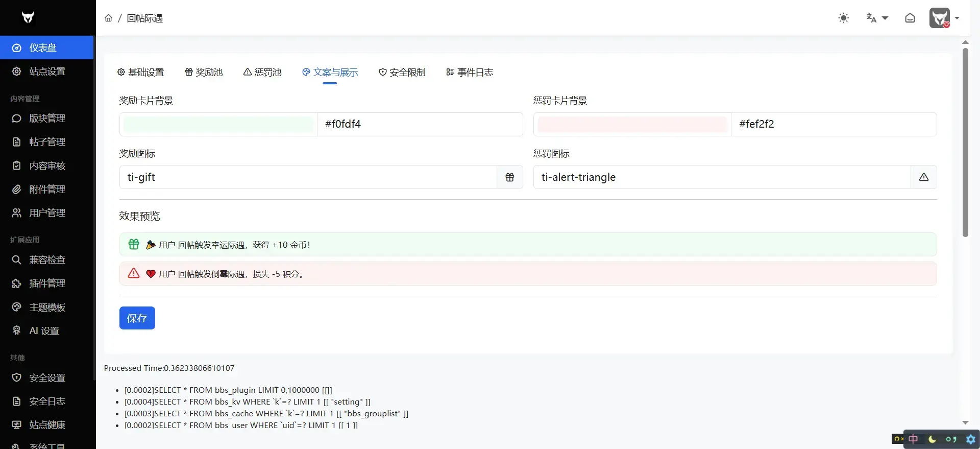Click the triangle icon preview beside ti-alert-triangle
The height and width of the screenshot is (449, 980).
[924, 177]
